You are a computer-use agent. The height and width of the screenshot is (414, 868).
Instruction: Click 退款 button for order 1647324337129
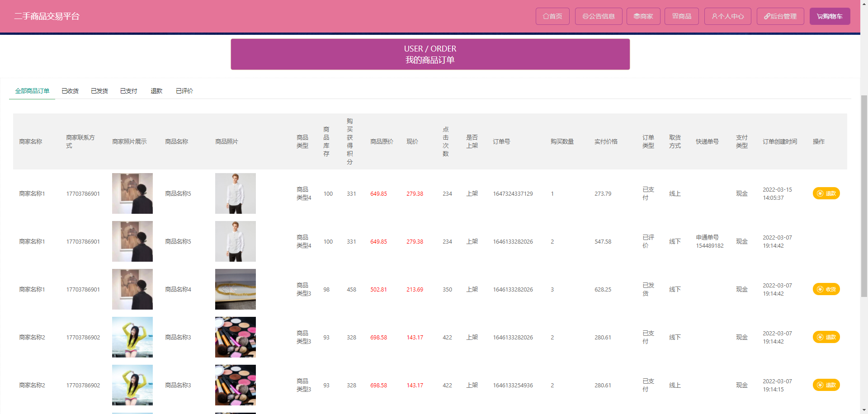click(x=826, y=193)
